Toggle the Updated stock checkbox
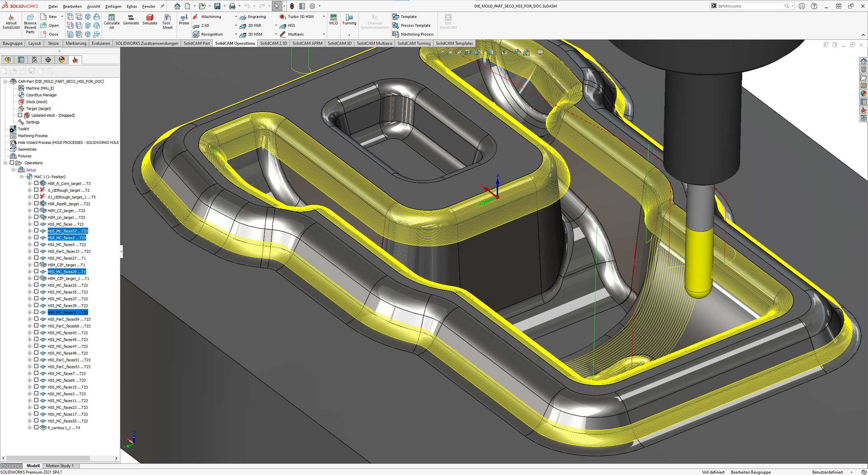This screenshot has height=475, width=868. tap(20, 115)
